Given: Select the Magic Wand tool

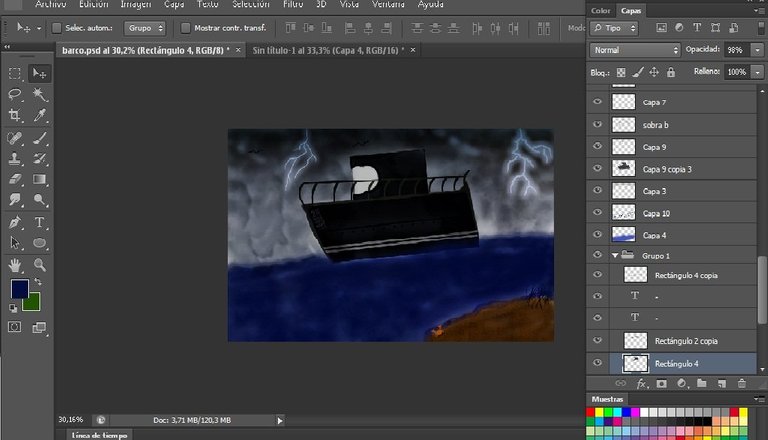Looking at the screenshot, I should [x=40, y=94].
